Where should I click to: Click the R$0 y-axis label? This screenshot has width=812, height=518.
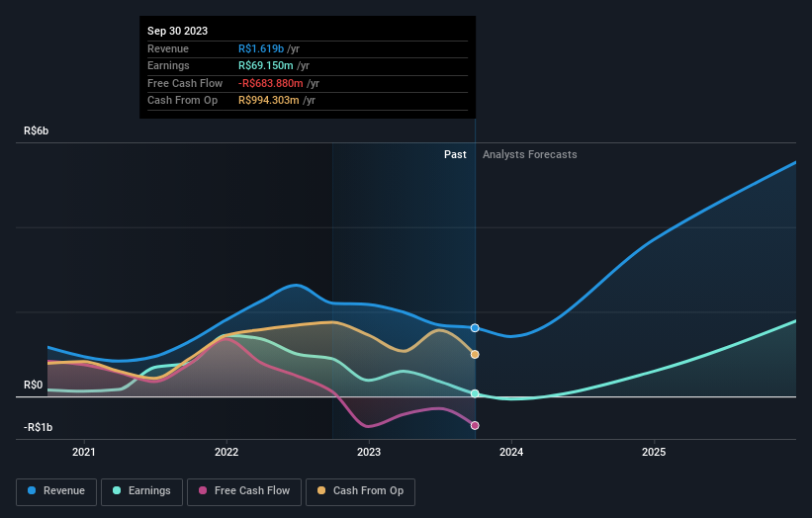[34, 385]
